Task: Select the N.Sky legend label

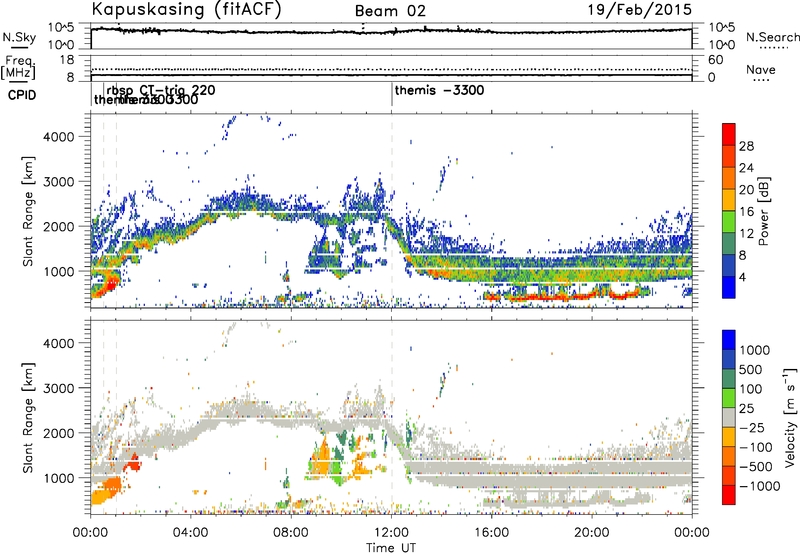Action: pos(19,37)
